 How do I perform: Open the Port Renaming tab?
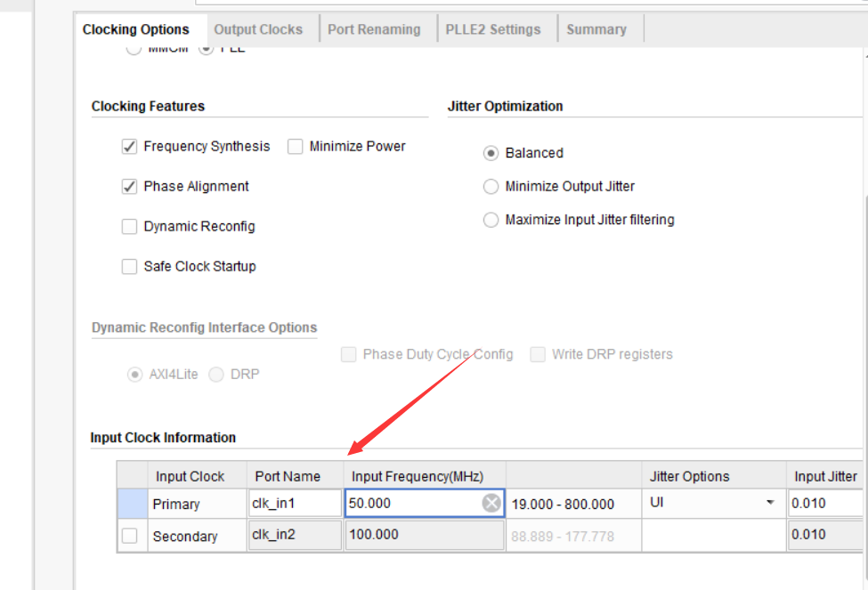pyautogui.click(x=375, y=28)
